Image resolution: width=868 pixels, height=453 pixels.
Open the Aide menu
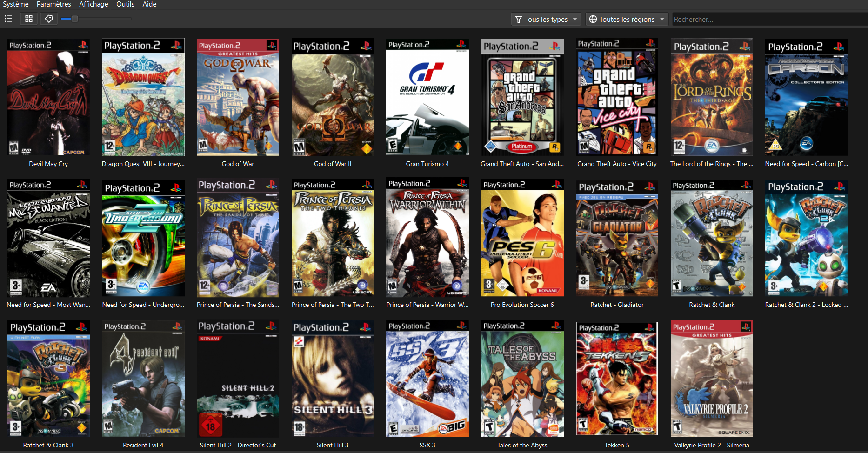[x=149, y=4]
